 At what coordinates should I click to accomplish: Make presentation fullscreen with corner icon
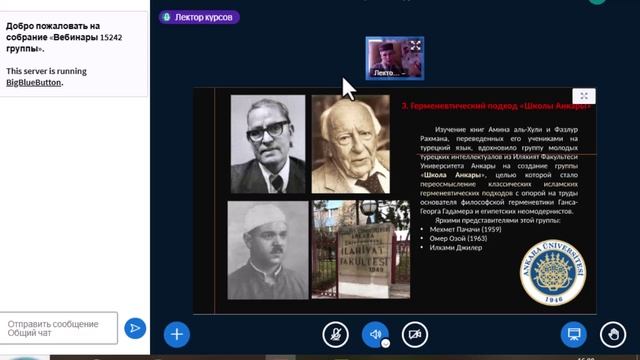[x=584, y=96]
